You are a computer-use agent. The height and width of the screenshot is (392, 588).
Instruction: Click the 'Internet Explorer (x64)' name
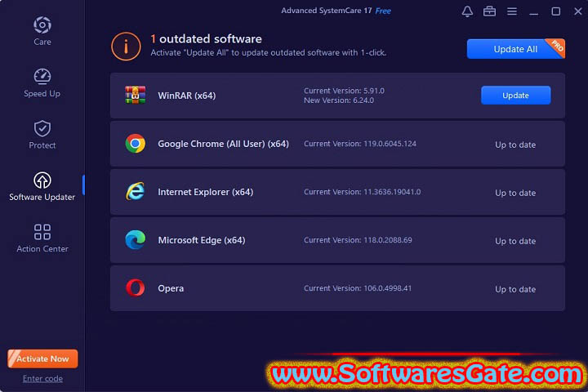[206, 192]
